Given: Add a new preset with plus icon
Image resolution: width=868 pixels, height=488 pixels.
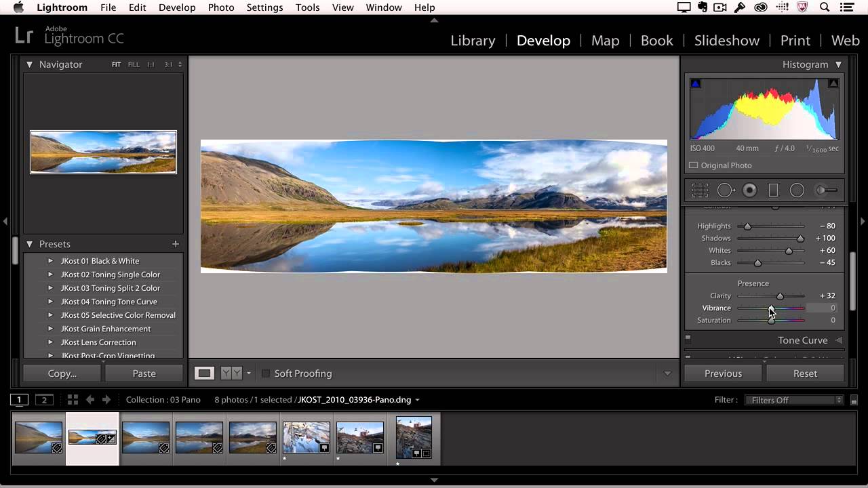Looking at the screenshot, I should 175,244.
